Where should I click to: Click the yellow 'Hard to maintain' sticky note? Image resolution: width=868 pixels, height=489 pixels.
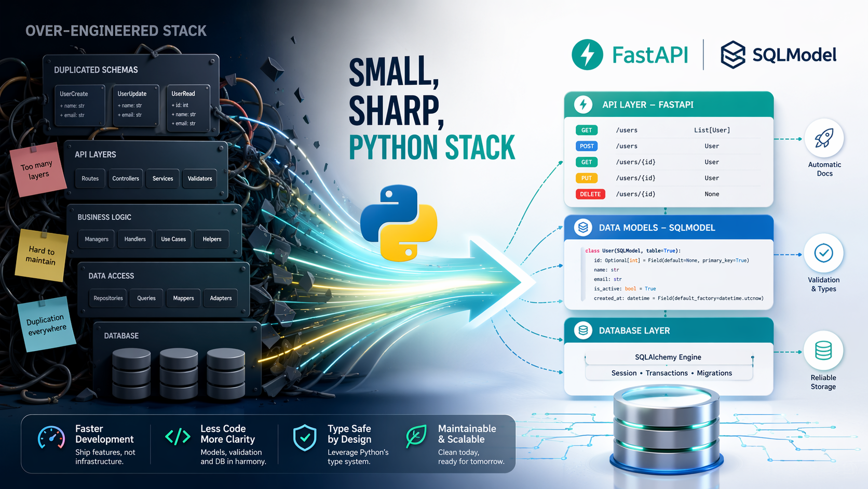click(42, 256)
